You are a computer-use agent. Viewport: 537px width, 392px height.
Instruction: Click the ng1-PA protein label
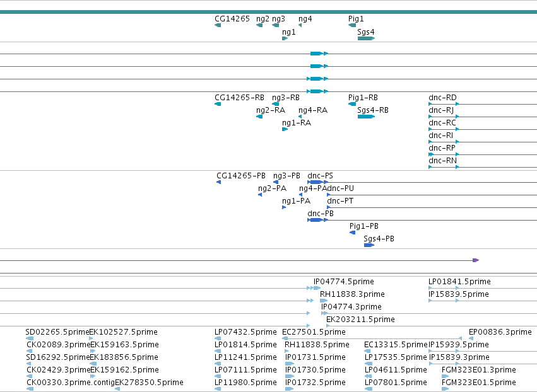click(296, 201)
